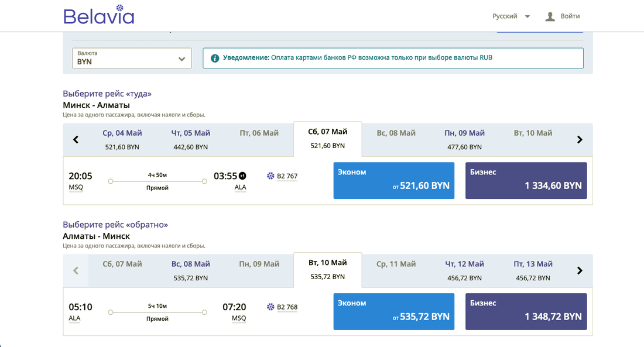This screenshot has width=644, height=347.
Task: Show later outbound dates with right arrow
Action: click(x=580, y=140)
